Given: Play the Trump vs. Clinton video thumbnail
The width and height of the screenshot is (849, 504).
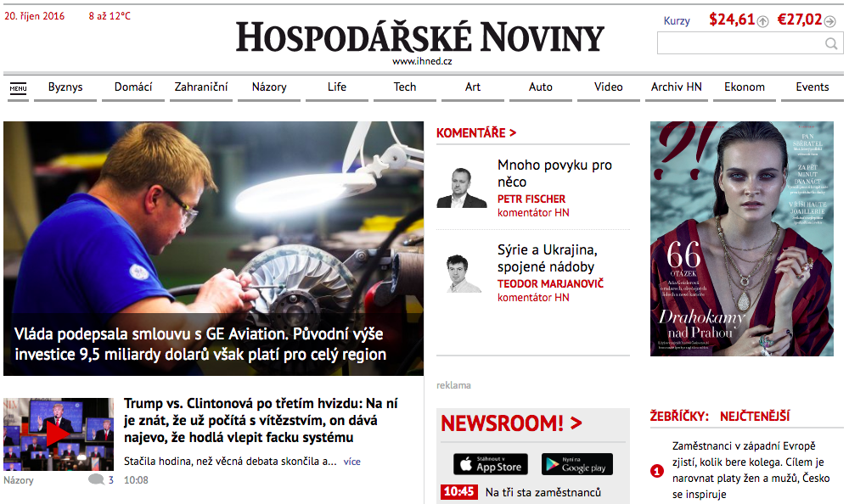Looking at the screenshot, I should (x=58, y=434).
